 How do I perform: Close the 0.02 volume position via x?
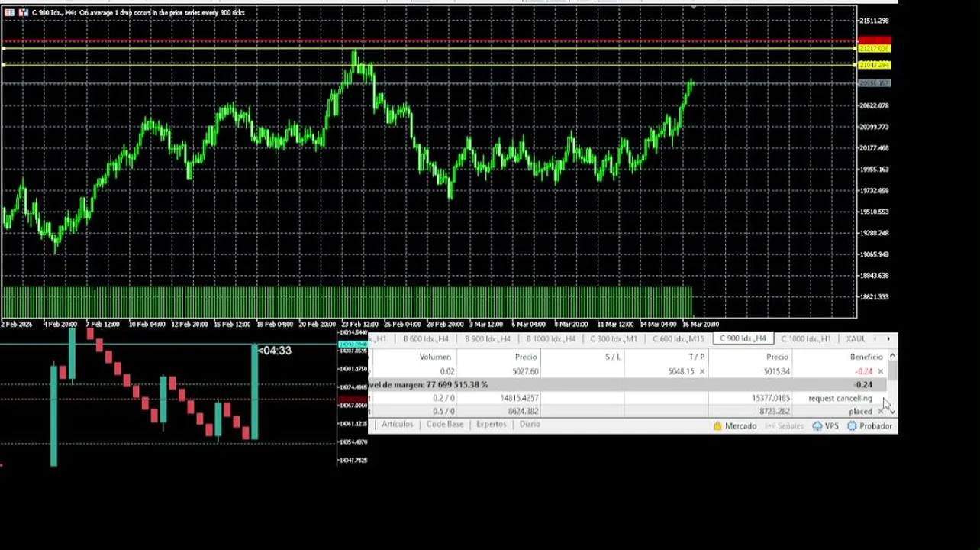coord(880,372)
